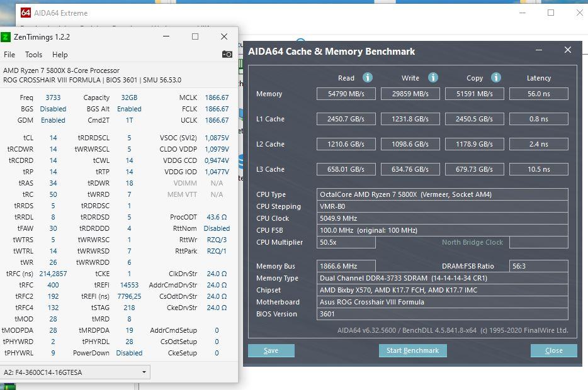Viewport: 588px width, 390px height.
Task: Click the ProcODT value 43.6 Ω
Action: coord(217,217)
